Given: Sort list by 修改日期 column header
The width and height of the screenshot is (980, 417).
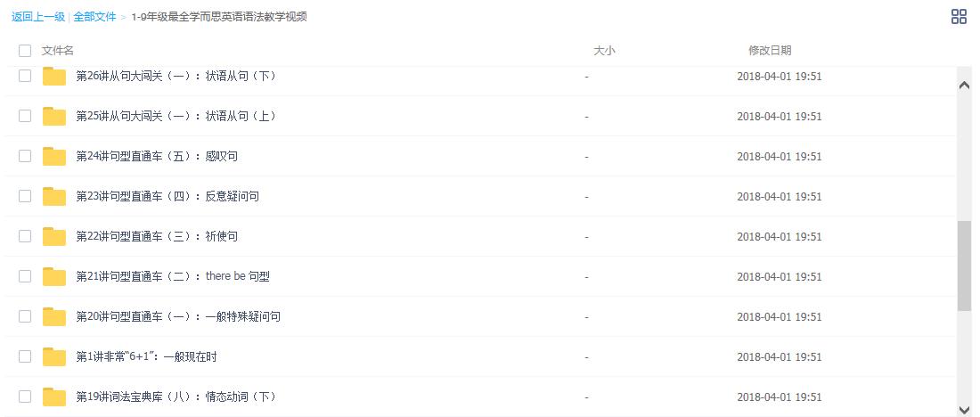Looking at the screenshot, I should click(x=770, y=51).
